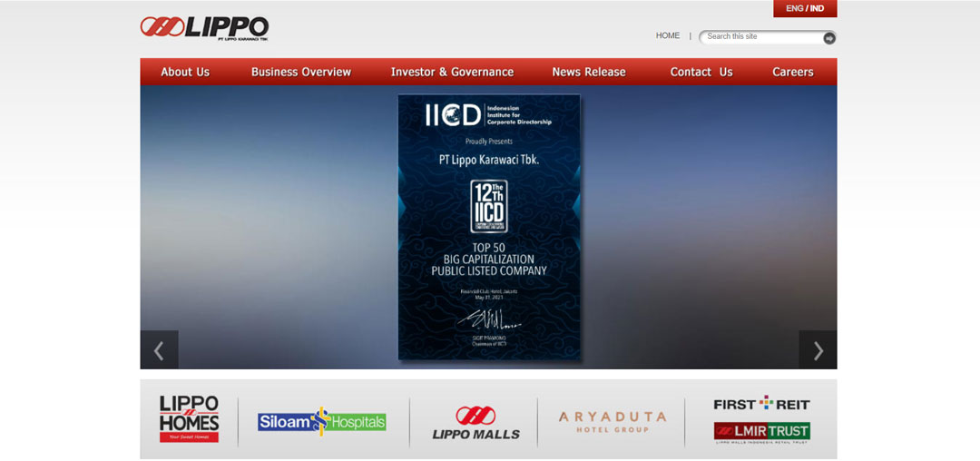Open the Lippo Homes logo link
Image resolution: width=980 pixels, height=461 pixels.
(x=189, y=418)
